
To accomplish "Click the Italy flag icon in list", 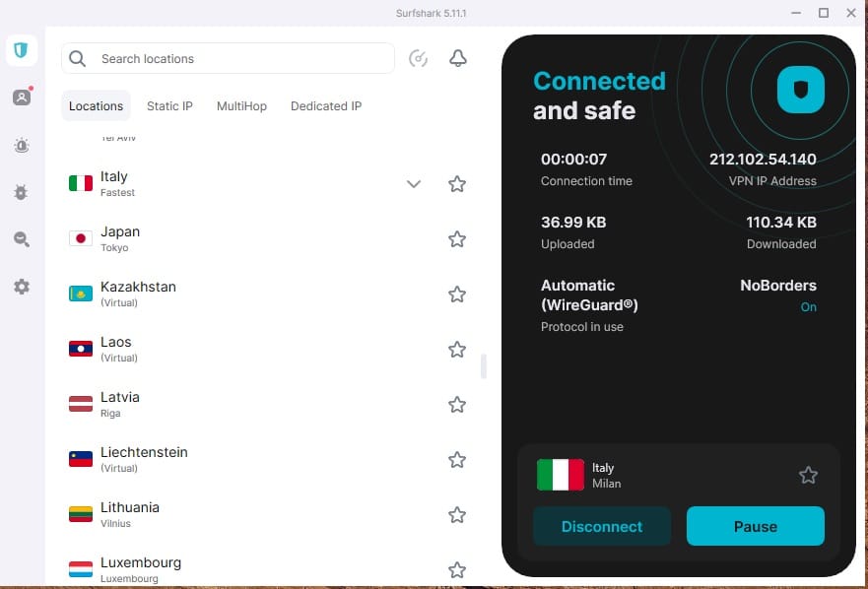I will 81,183.
